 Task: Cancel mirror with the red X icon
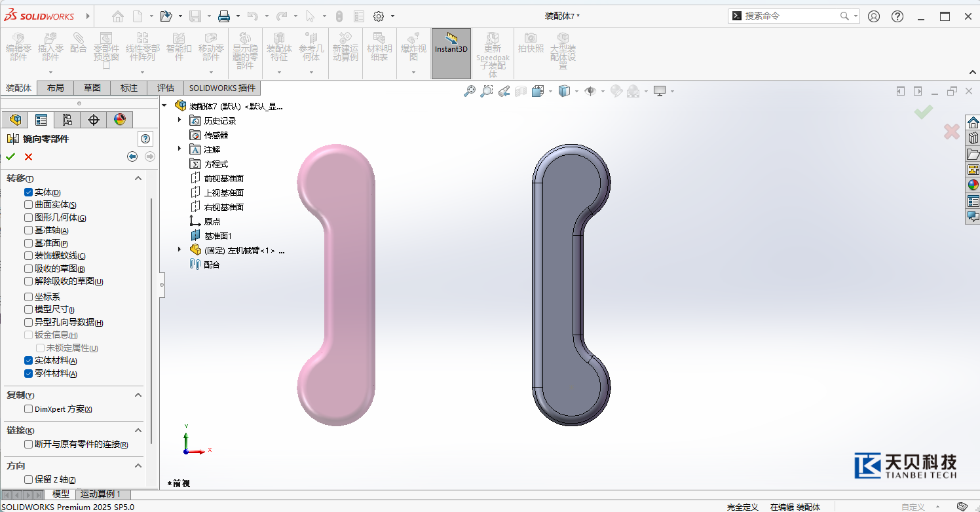tap(28, 156)
